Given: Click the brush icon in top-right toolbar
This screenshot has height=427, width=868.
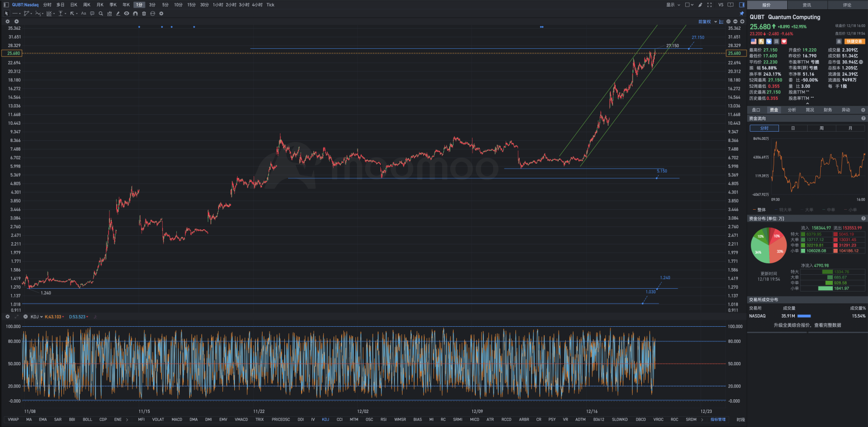Looking at the screenshot, I should [700, 5].
